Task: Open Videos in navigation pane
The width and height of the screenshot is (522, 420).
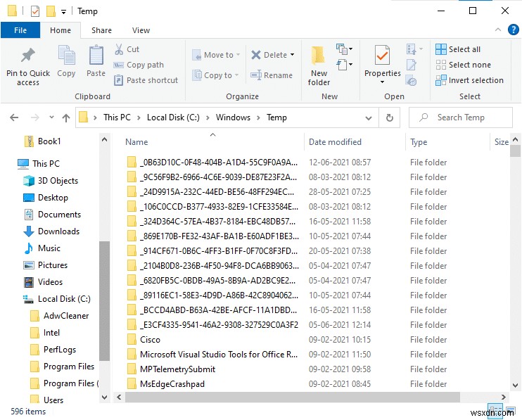Action: tap(44, 282)
